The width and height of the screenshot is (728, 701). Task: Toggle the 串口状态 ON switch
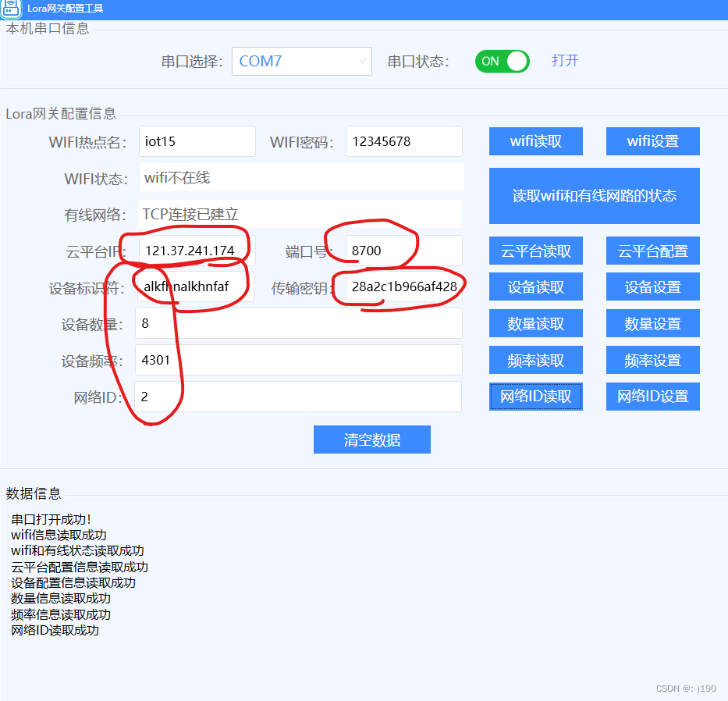502,61
